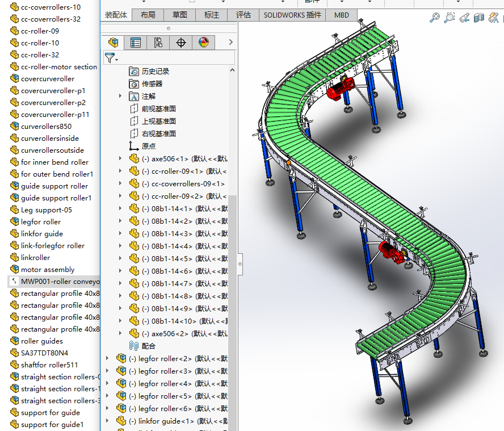Screen dimensions: 504x431
Task: Open the FeatureManager design tree tab
Action: [114, 42]
